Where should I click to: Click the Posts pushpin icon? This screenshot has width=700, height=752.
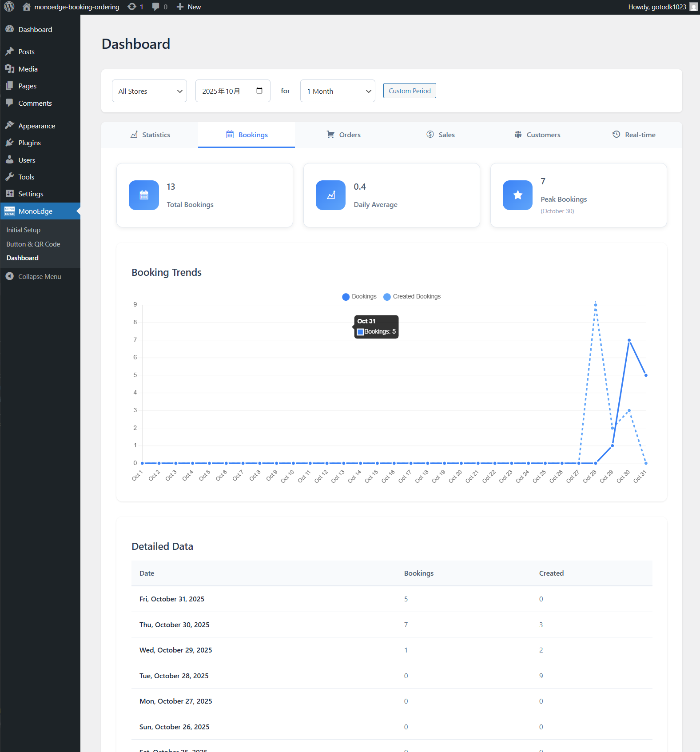pyautogui.click(x=10, y=52)
